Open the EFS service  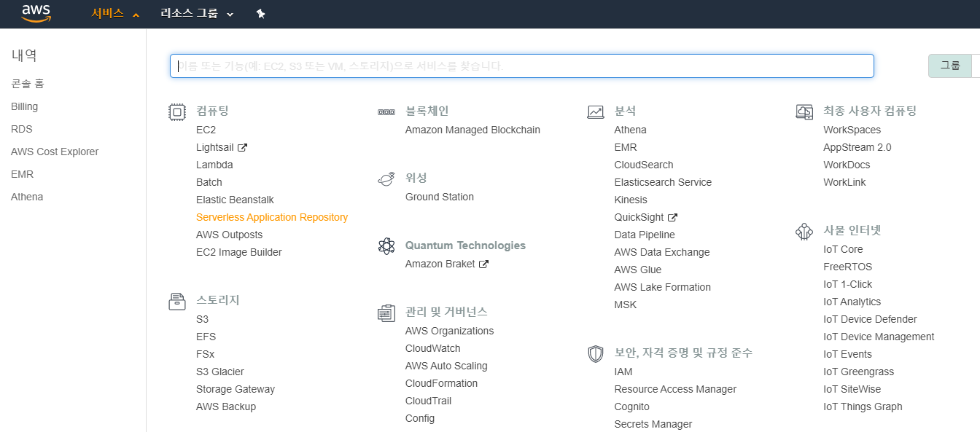click(x=206, y=337)
